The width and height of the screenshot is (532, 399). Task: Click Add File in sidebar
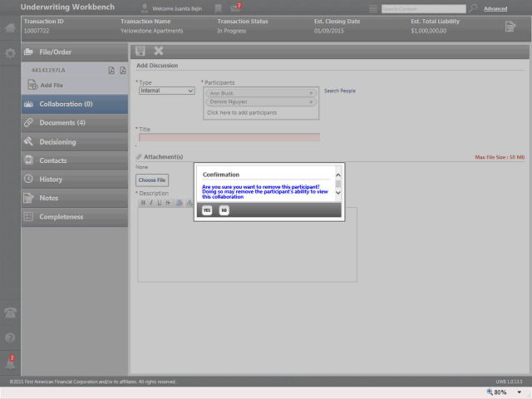46,85
